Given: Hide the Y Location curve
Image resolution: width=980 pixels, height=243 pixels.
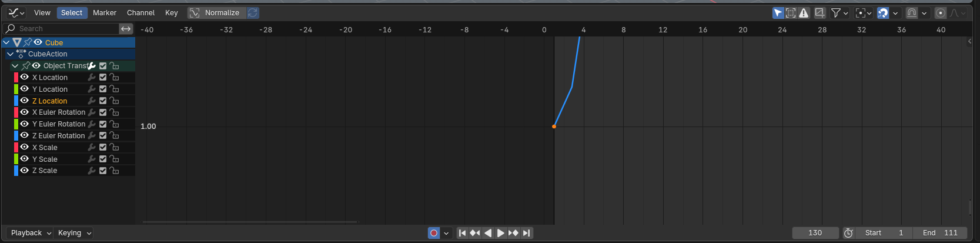Looking at the screenshot, I should [25, 89].
